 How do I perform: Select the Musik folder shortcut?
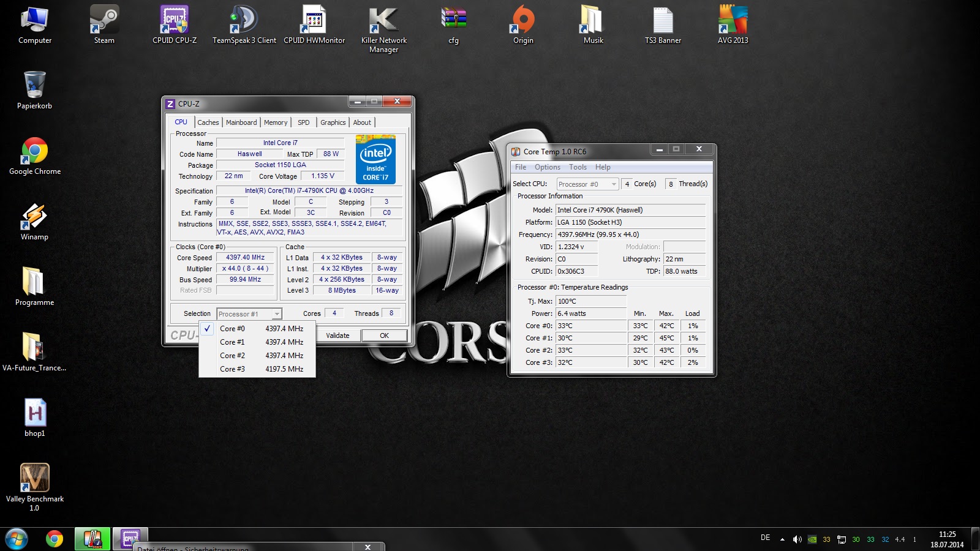(593, 24)
